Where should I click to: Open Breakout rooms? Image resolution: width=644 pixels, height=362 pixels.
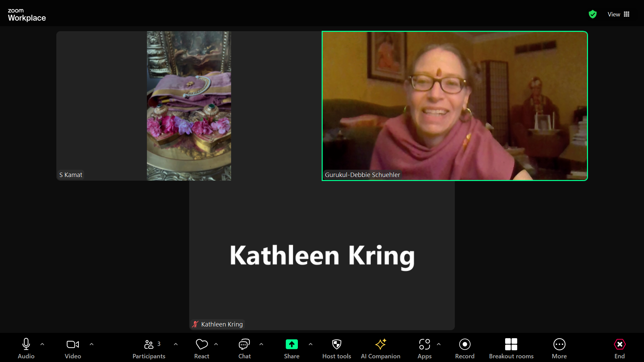pyautogui.click(x=511, y=348)
